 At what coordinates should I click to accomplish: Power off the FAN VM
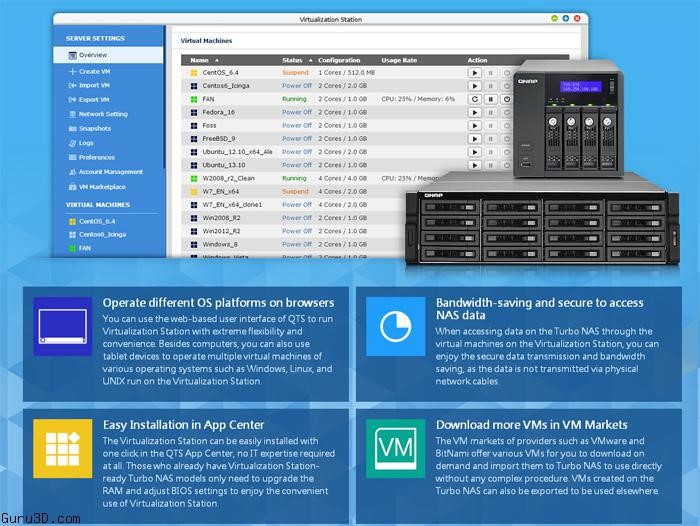(x=506, y=99)
